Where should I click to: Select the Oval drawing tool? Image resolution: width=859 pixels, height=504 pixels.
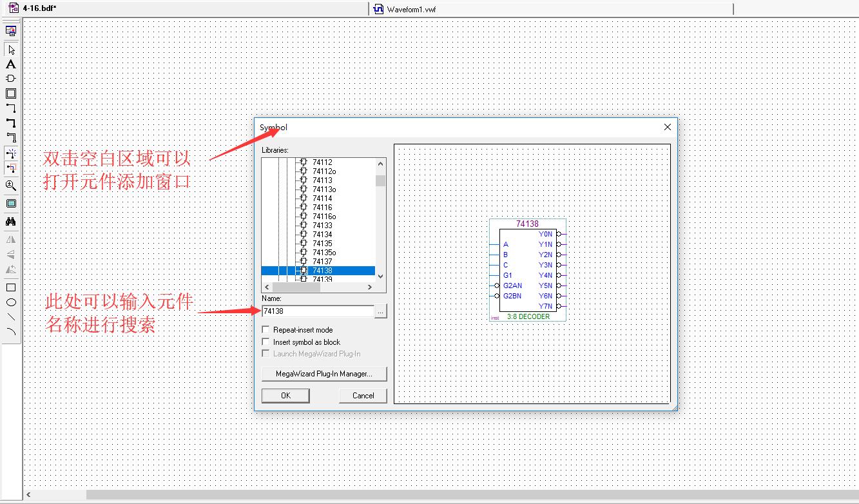11,302
